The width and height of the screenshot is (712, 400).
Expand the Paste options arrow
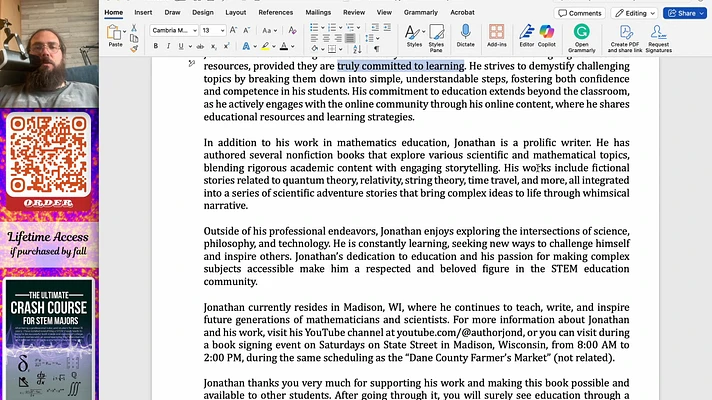click(124, 32)
